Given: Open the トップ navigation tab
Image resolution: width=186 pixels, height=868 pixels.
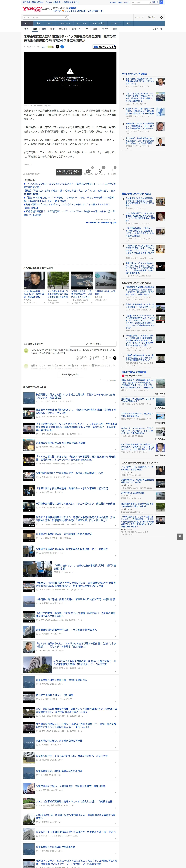Looking at the screenshot, I should click(x=27, y=24).
